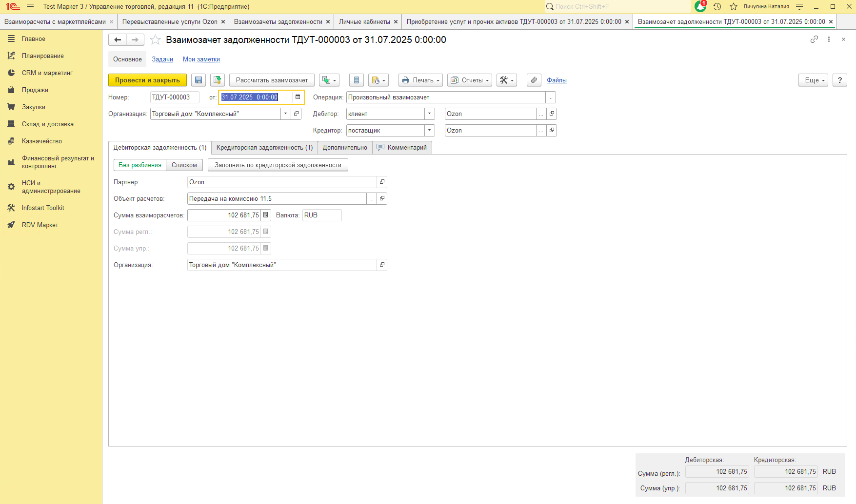Image resolution: width=856 pixels, height=504 pixels.
Task: Switch to Списком display mode
Action: pyautogui.click(x=184, y=165)
